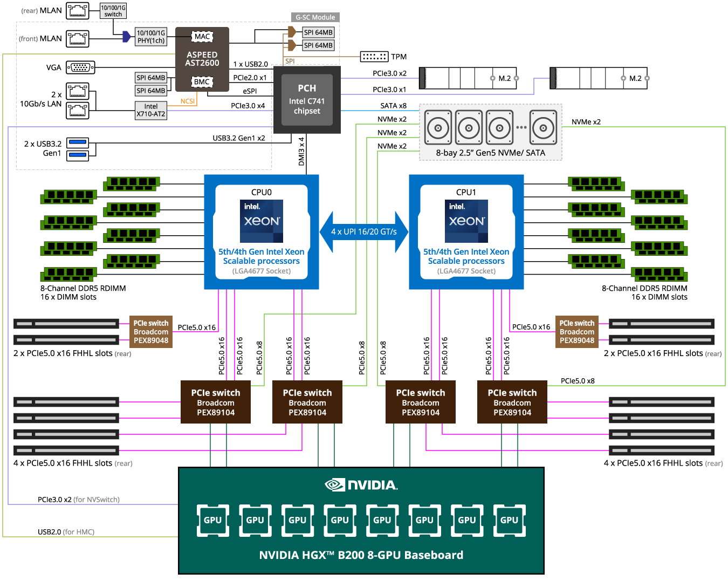728x580 pixels.
Task: Click the orange NCSI label
Action: coord(188,101)
